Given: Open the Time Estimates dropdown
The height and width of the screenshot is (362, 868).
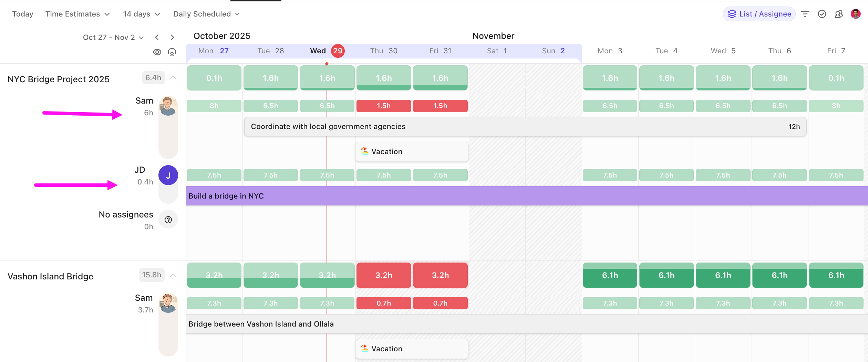Looking at the screenshot, I should (x=77, y=14).
